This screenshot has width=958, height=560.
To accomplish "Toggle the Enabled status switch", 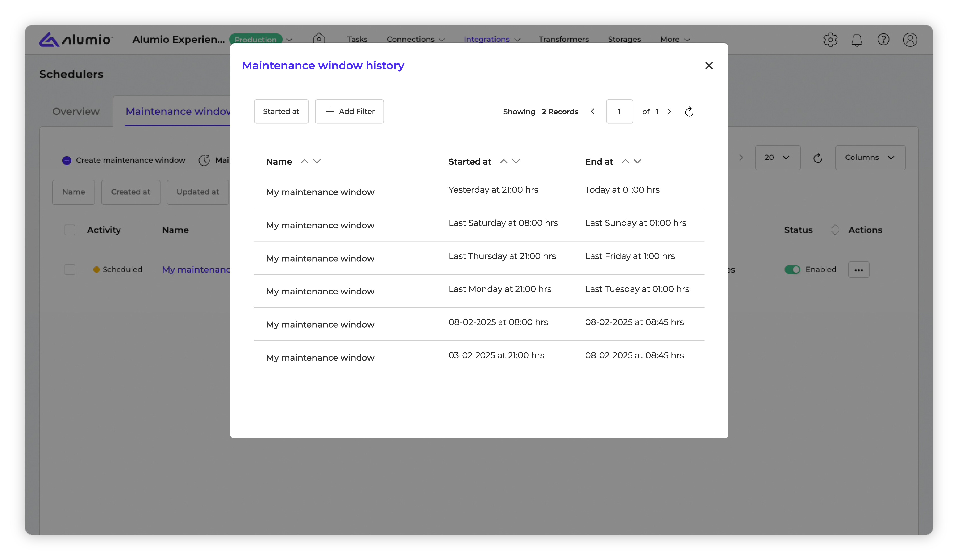I will click(792, 269).
